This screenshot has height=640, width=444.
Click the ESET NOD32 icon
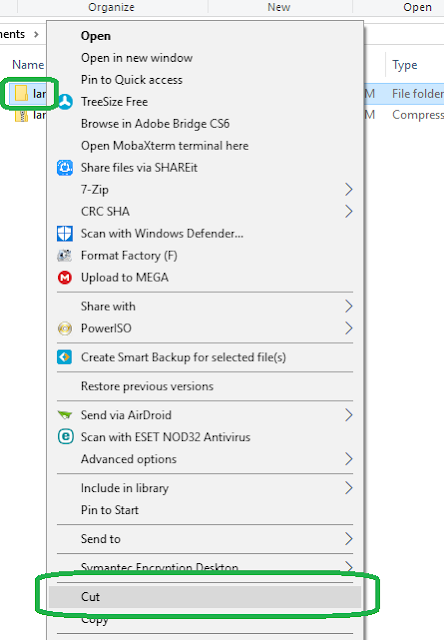(x=65, y=437)
